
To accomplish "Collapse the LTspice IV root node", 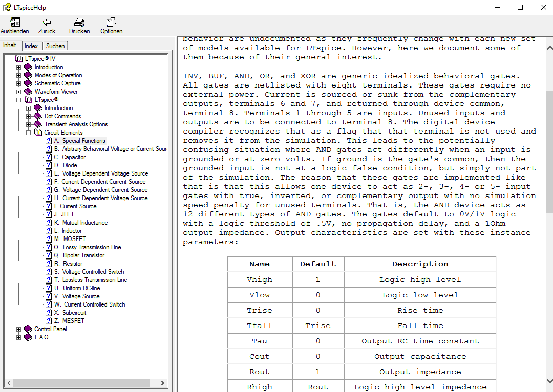I will [9, 59].
